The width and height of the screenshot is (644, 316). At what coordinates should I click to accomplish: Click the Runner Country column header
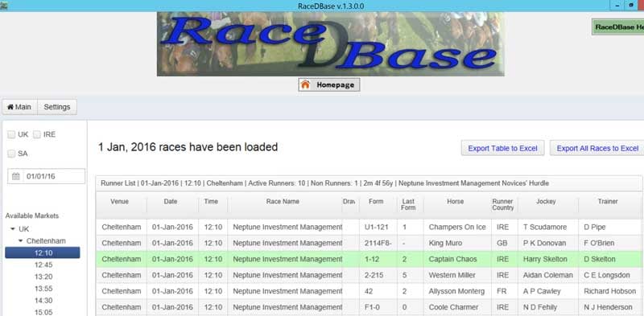coord(505,204)
